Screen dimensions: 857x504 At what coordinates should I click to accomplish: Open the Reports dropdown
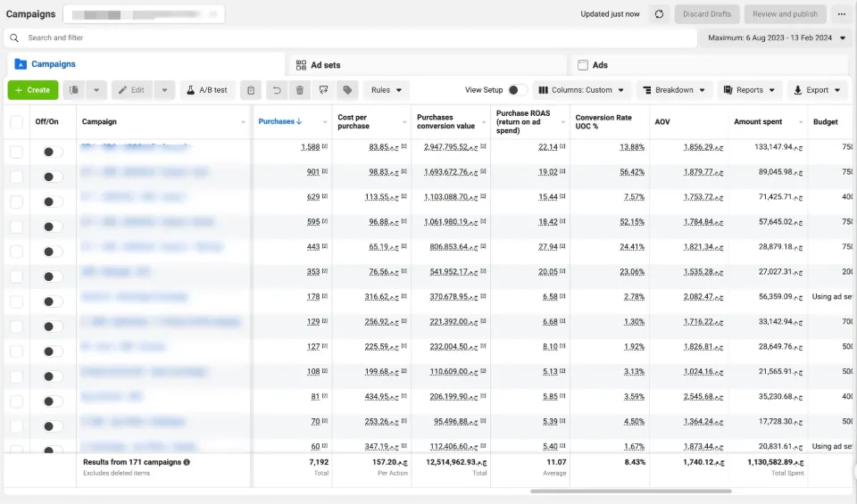[749, 90]
